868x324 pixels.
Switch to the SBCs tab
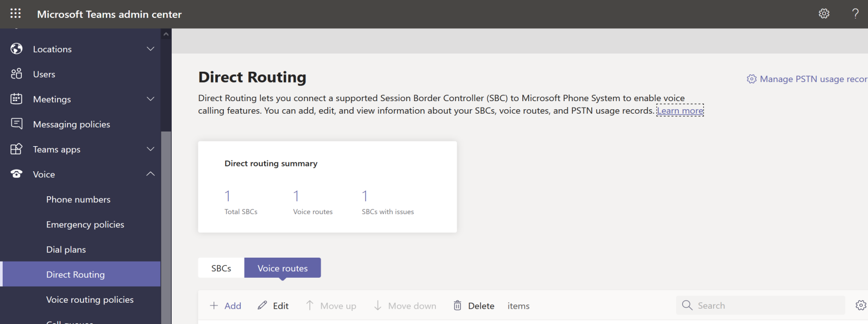[221, 268]
